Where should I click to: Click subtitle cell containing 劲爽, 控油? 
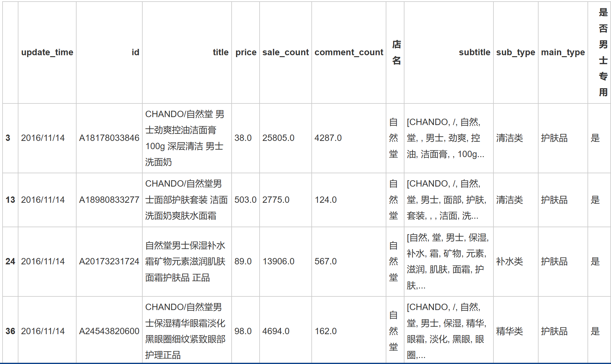449,138
